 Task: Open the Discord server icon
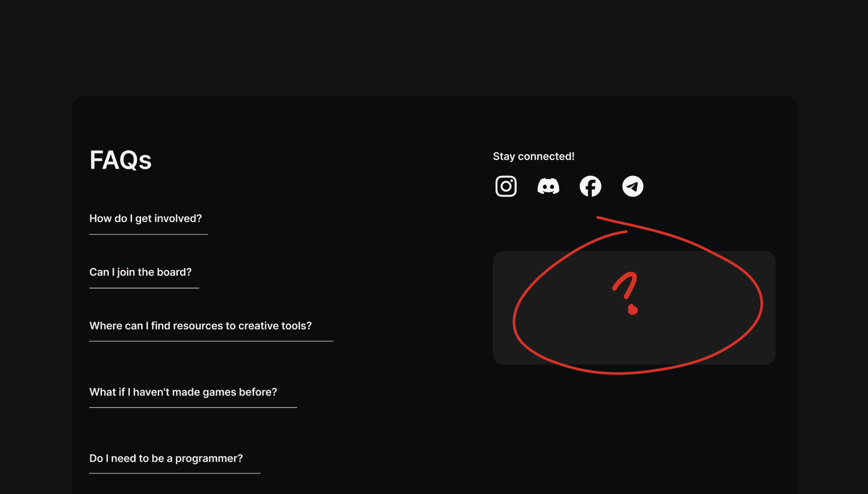point(548,186)
